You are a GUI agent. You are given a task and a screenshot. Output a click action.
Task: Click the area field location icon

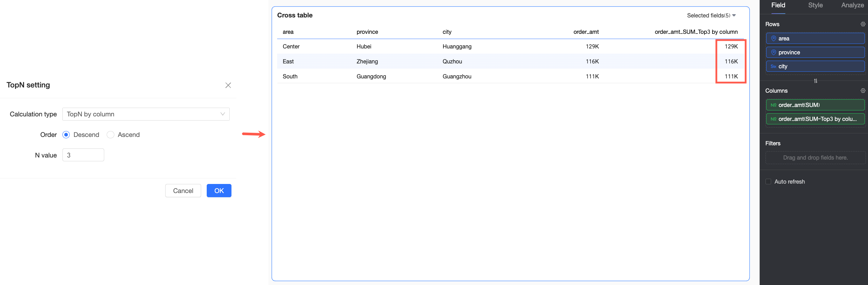[774, 38]
